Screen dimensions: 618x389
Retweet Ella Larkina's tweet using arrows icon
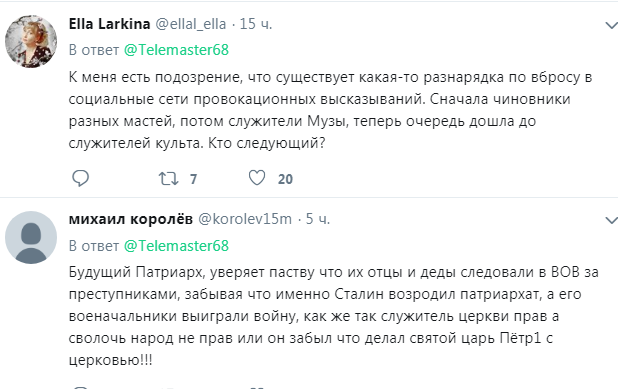click(168, 179)
